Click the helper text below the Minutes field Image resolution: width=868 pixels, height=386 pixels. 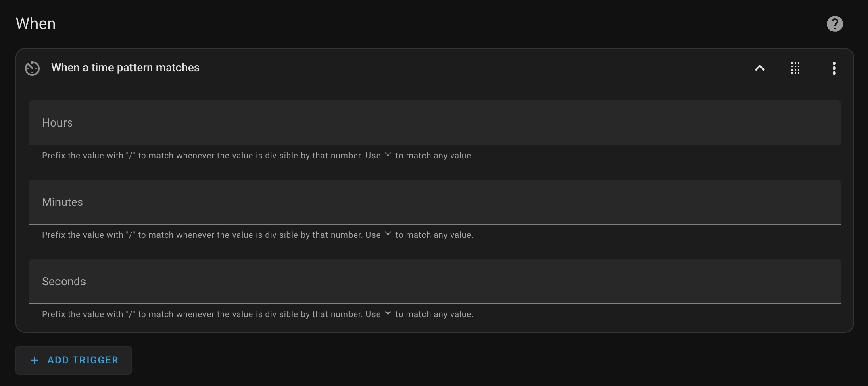tap(257, 235)
